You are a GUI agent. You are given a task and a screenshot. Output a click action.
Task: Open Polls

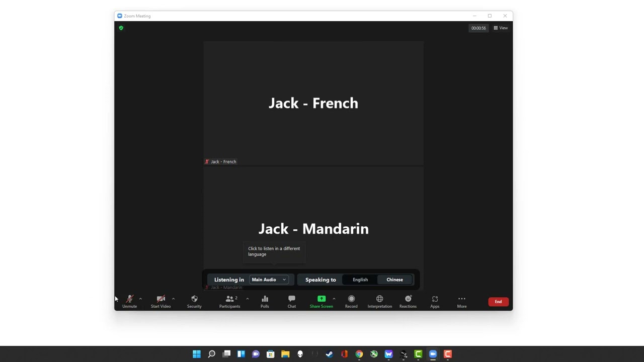(x=265, y=301)
